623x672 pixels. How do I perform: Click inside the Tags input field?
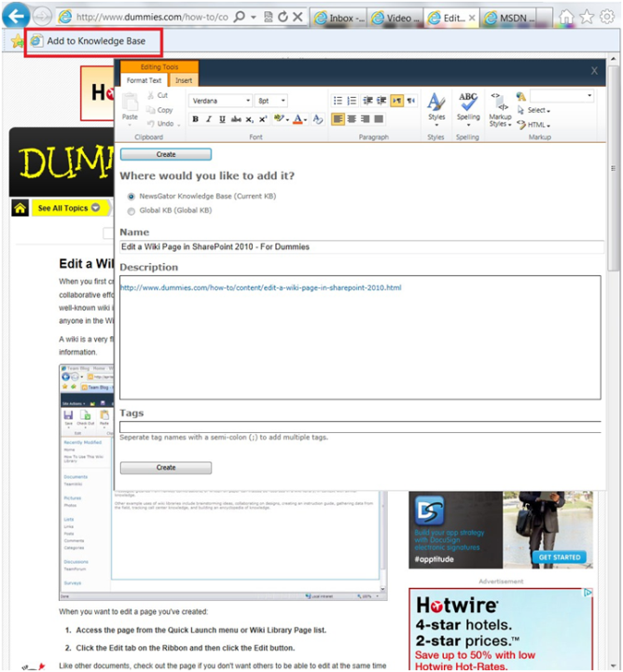pos(360,427)
